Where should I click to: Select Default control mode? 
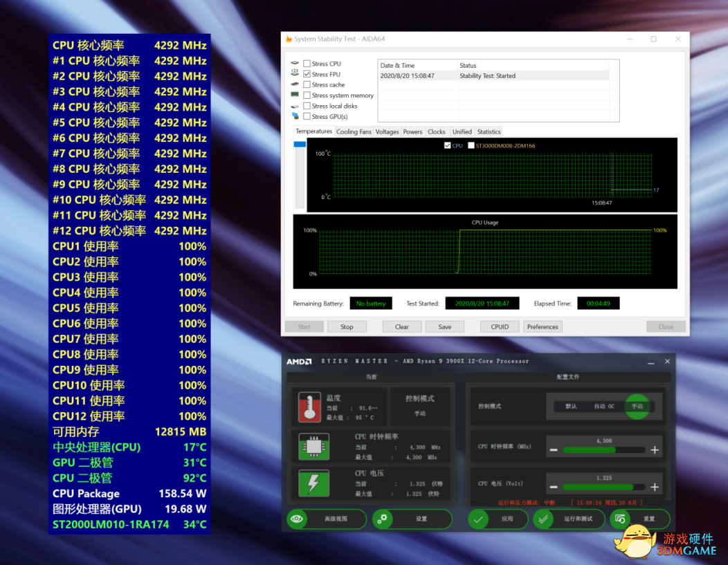(571, 407)
